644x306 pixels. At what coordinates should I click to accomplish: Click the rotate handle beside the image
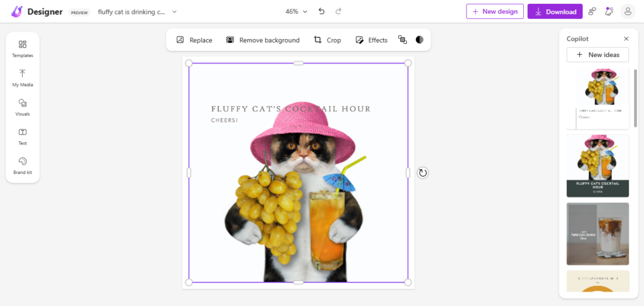coord(423,173)
